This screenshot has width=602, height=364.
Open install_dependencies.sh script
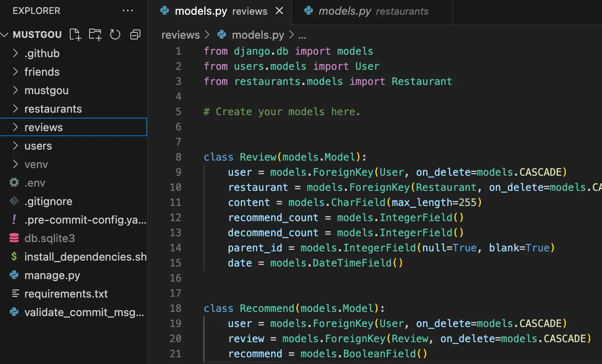pyautogui.click(x=85, y=257)
